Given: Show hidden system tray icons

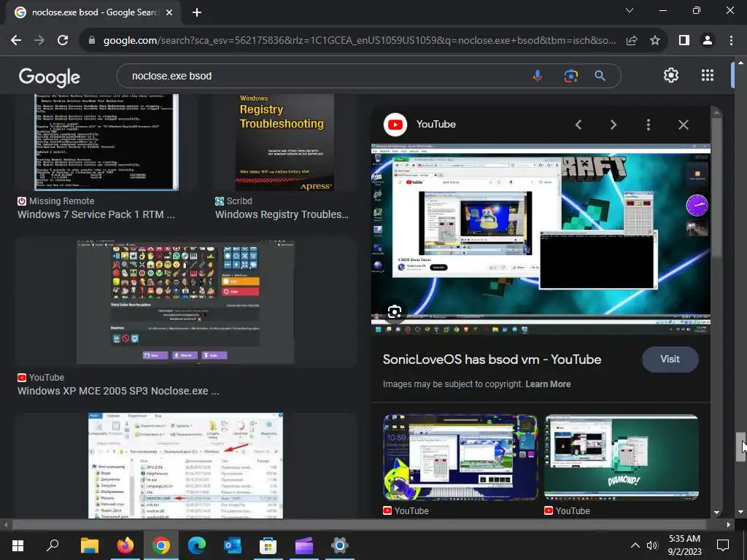Looking at the screenshot, I should [635, 545].
